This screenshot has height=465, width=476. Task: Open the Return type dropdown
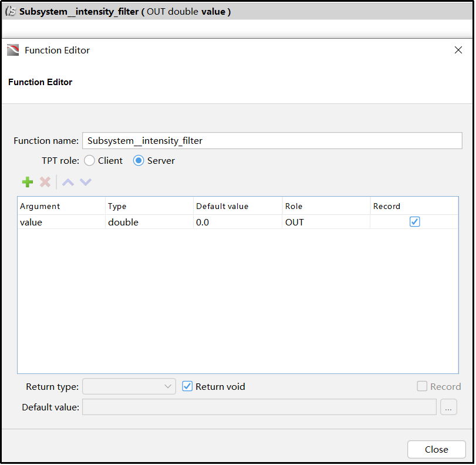[x=129, y=387]
